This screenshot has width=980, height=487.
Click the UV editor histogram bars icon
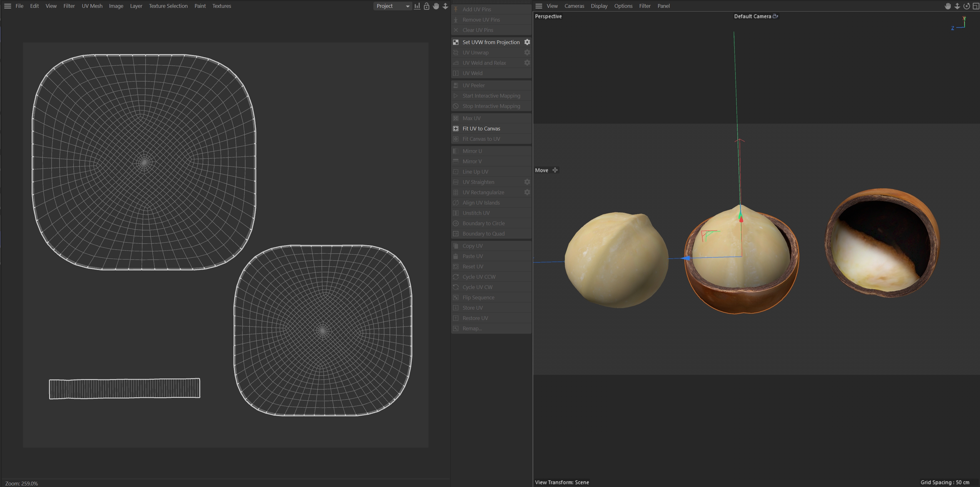pyautogui.click(x=417, y=6)
